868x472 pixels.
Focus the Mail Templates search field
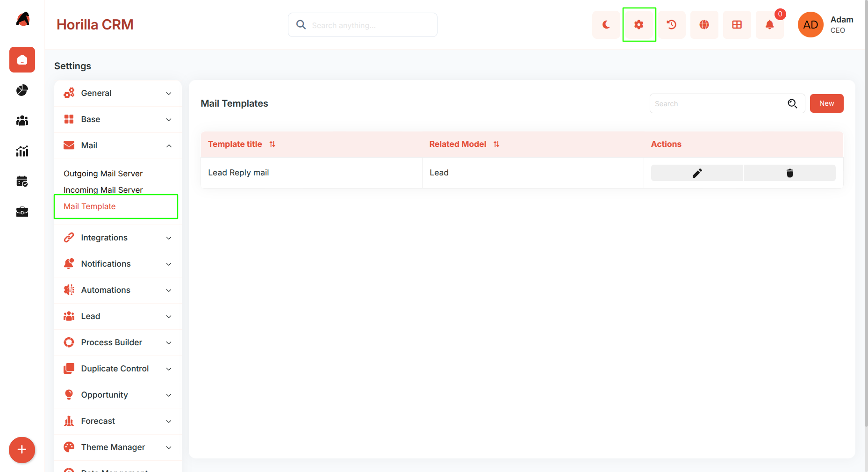click(727, 103)
